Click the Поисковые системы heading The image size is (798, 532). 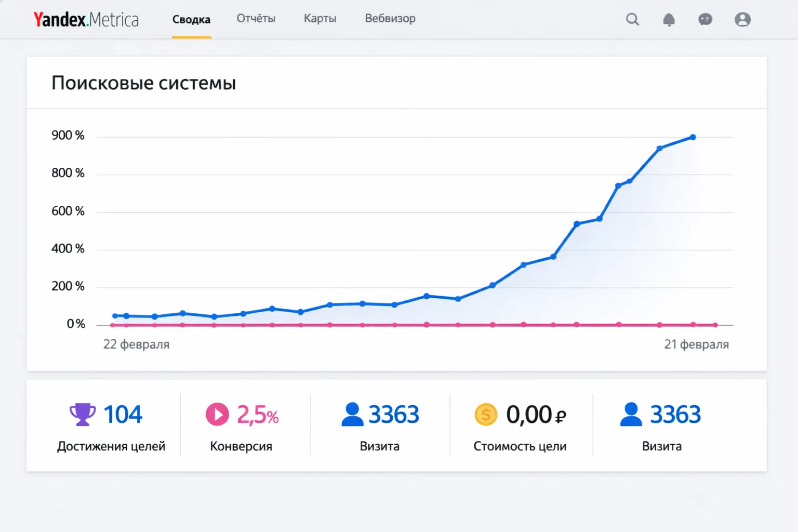tap(144, 83)
